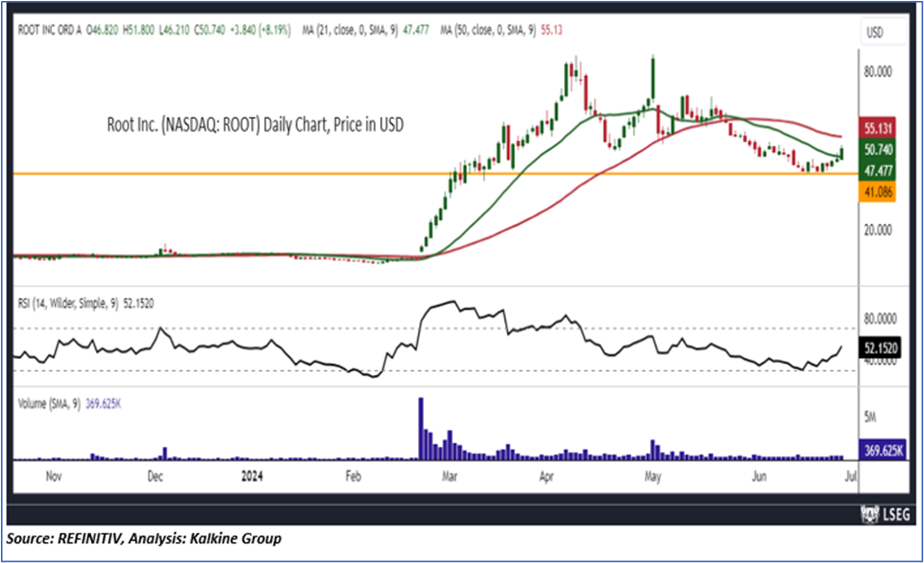Viewport: 924px width, 563px height.
Task: Click the Mar label on time axis
Action: [449, 476]
